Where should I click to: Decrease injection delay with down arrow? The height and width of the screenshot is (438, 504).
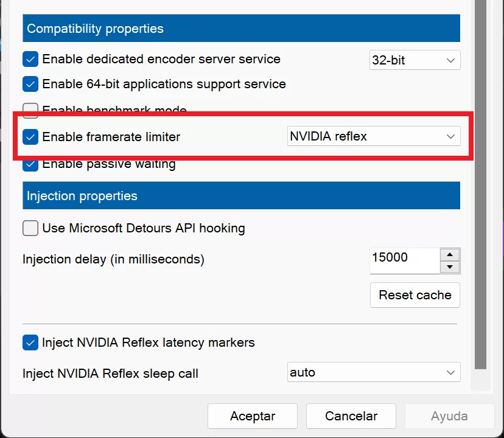coord(449,267)
